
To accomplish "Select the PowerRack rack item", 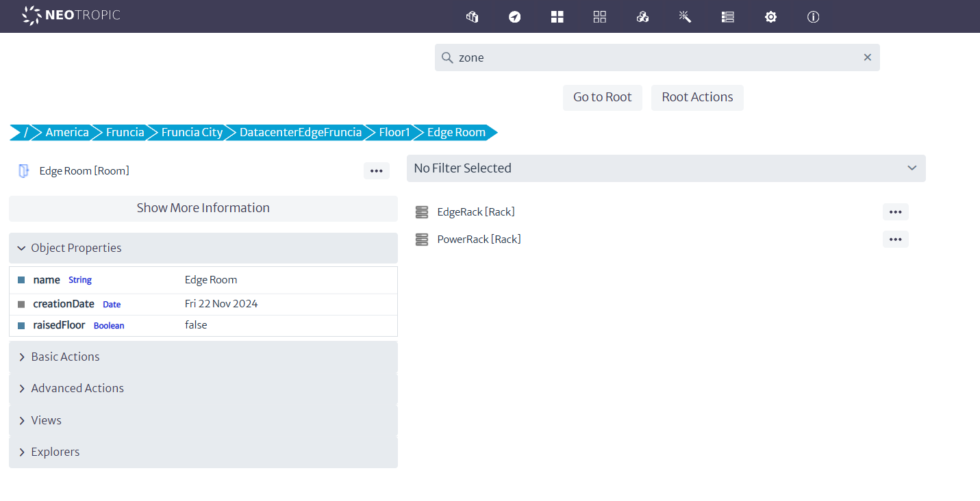I will [x=479, y=240].
